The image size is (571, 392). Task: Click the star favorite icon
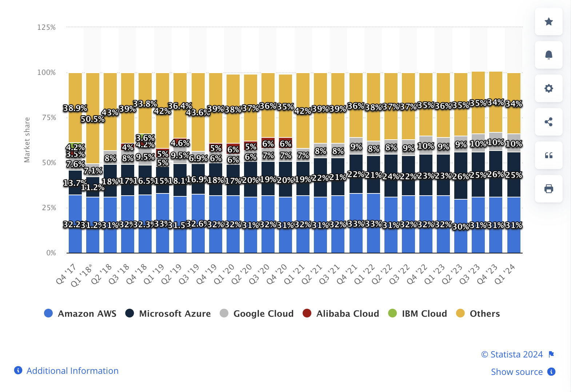(x=549, y=21)
